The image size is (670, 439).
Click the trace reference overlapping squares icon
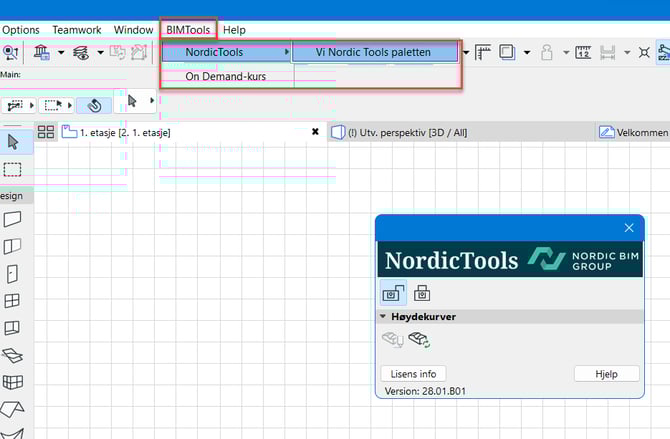(x=507, y=53)
